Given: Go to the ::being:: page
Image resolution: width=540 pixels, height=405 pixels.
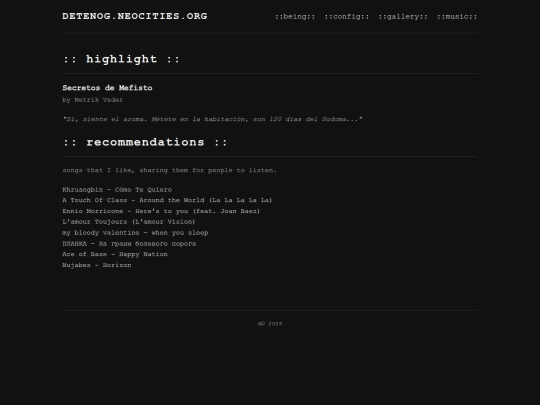Looking at the screenshot, I should coord(295,17).
